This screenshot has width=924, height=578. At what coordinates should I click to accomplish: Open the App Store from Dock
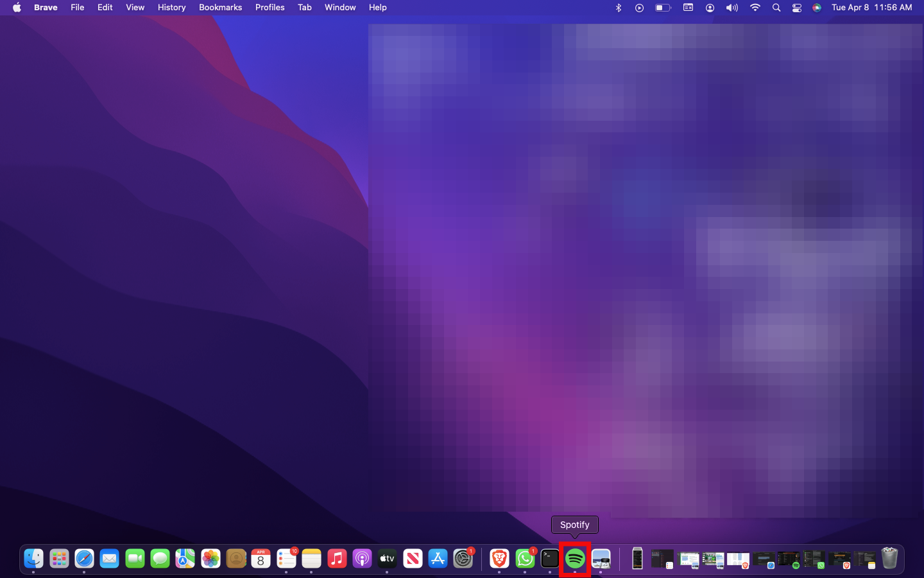click(x=438, y=559)
